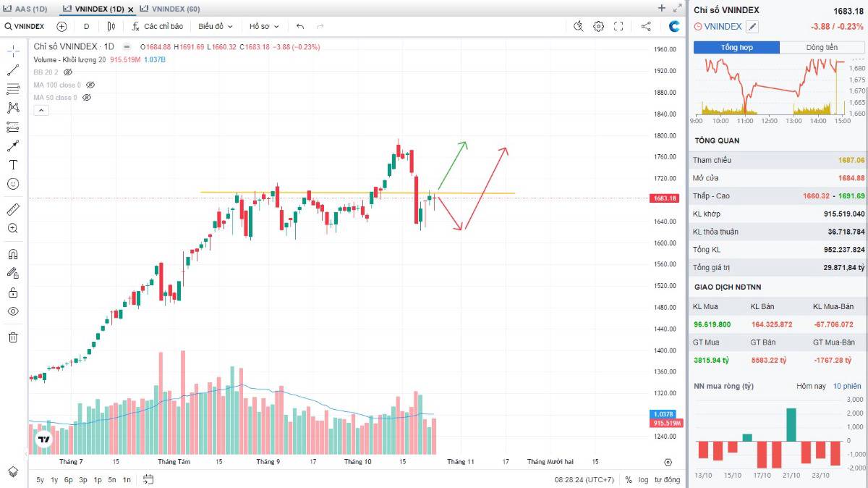Viewport: 868px width, 488px height.
Task: Open the D timeframe interval selector
Action: [x=86, y=26]
